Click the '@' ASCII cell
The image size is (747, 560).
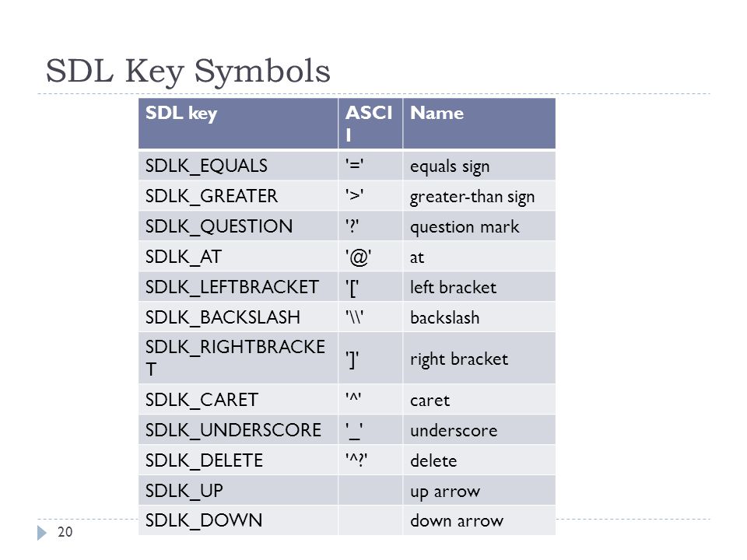(370, 257)
